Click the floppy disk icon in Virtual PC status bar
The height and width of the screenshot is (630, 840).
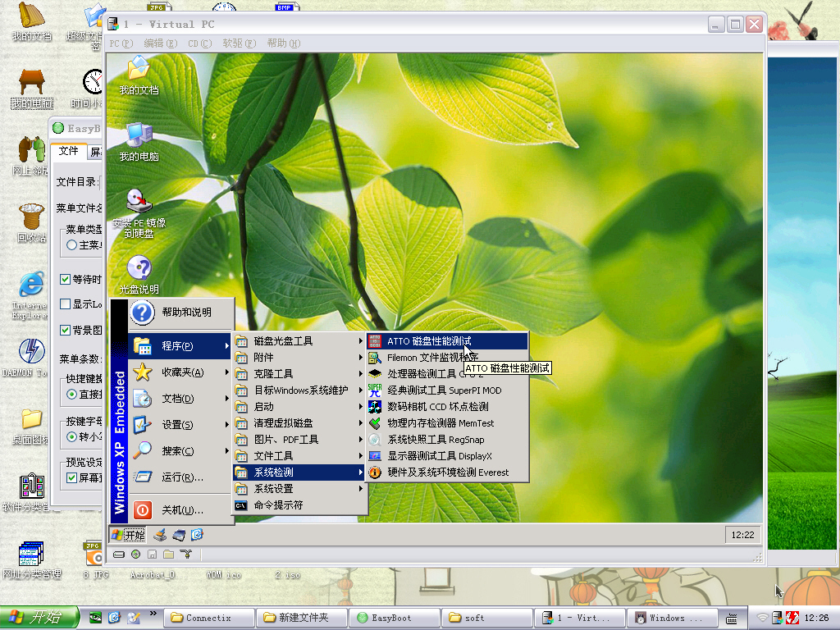point(152,555)
